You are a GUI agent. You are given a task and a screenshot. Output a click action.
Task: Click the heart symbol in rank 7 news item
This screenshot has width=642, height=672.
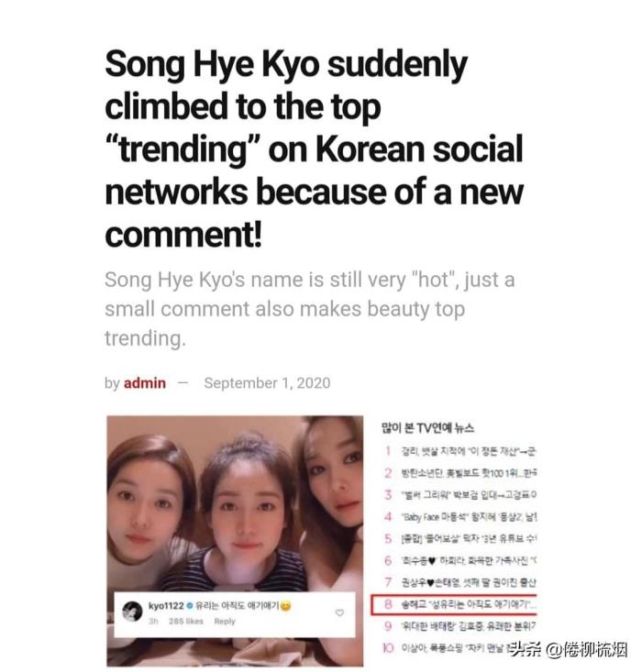pos(431,583)
